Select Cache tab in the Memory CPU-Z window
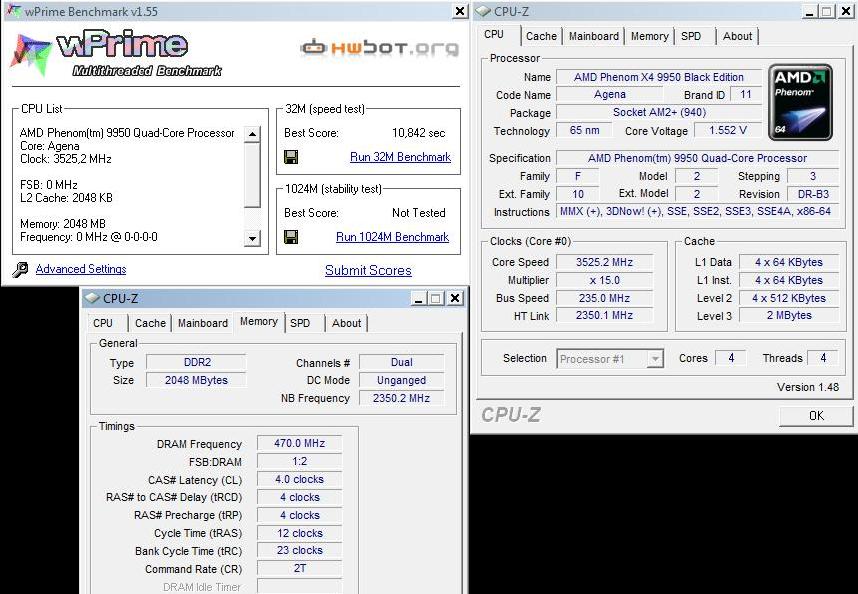 (150, 323)
